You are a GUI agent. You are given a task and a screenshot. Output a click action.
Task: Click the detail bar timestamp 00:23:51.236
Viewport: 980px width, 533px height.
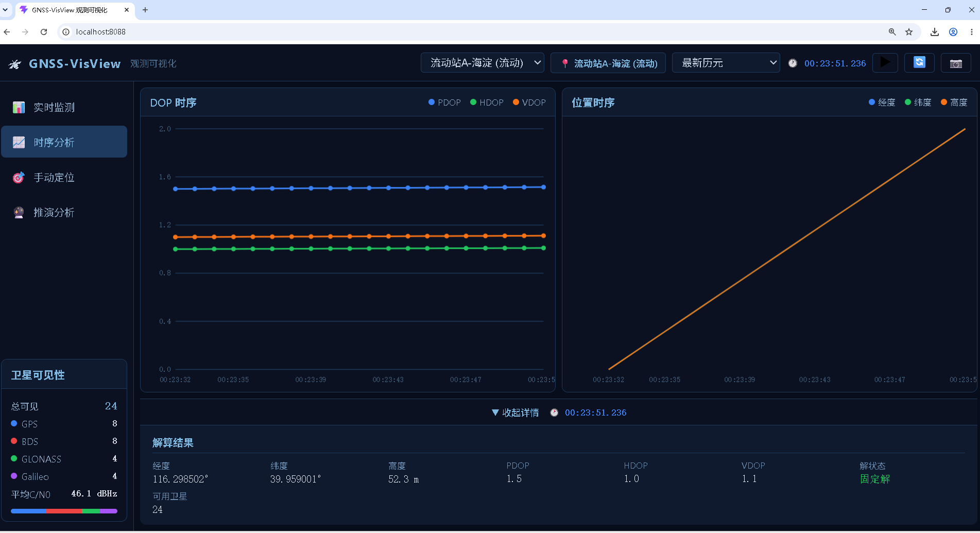point(595,412)
